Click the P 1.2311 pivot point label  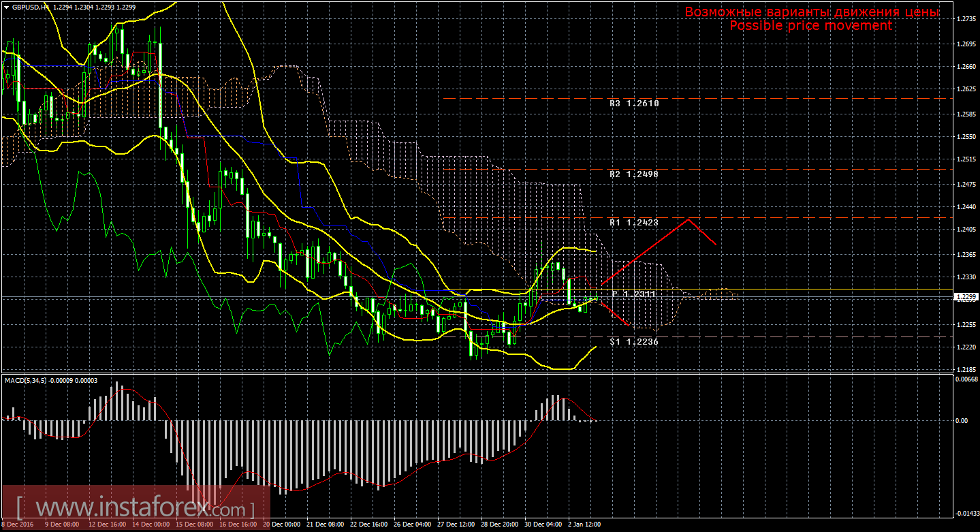point(634,294)
